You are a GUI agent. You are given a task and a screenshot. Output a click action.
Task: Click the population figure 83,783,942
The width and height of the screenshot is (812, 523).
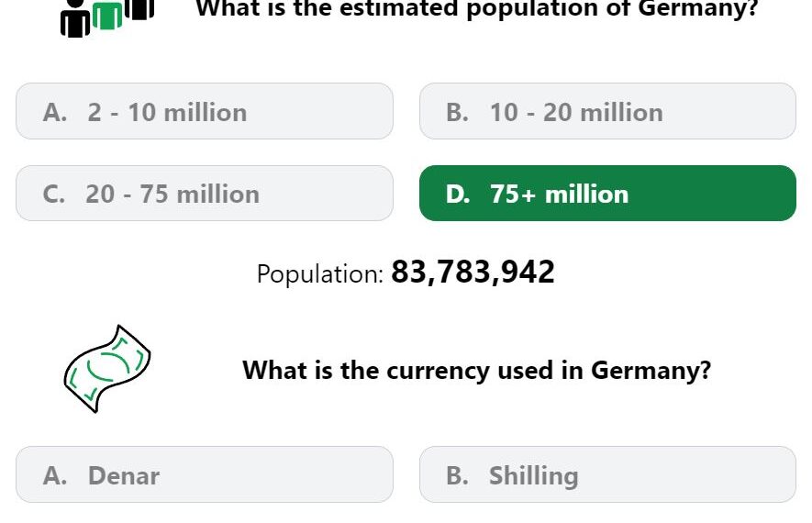click(473, 272)
